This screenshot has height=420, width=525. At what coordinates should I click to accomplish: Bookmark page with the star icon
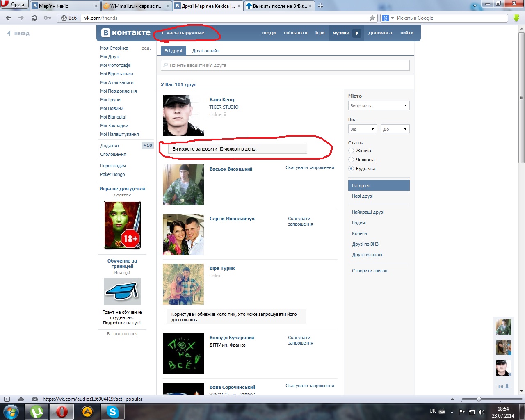click(x=372, y=18)
